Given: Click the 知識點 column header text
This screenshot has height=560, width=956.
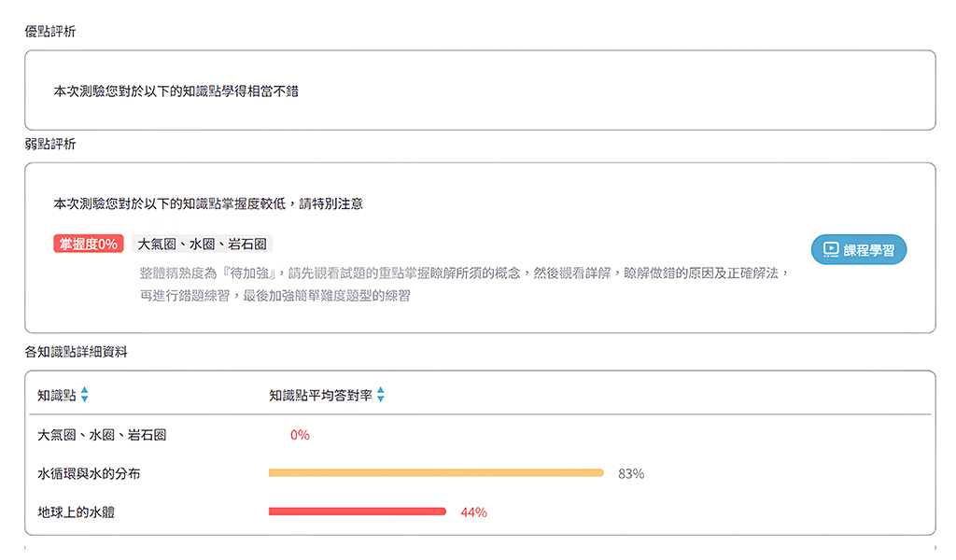Looking at the screenshot, I should 57,396.
